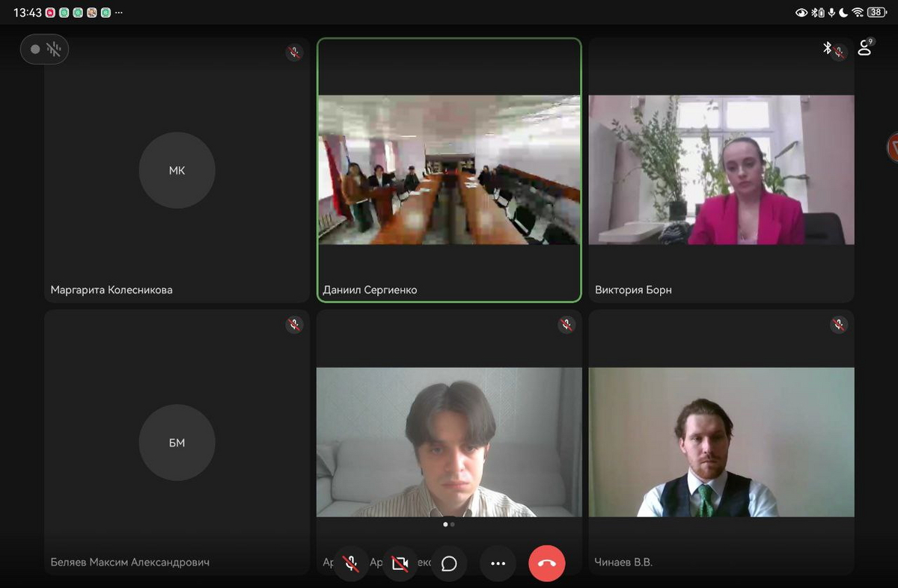Toggle the recording and noise indicator pill
The image size is (898, 588).
click(x=44, y=49)
